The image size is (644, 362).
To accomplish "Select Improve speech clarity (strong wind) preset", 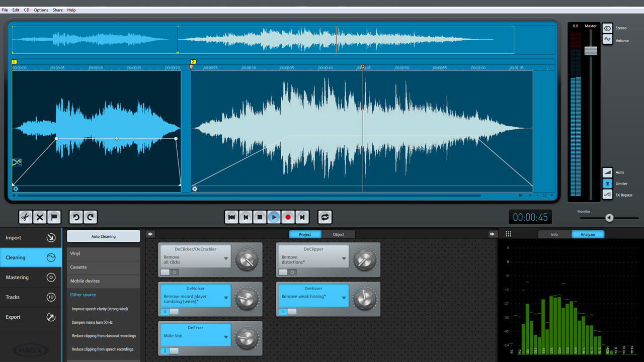I will (100, 309).
